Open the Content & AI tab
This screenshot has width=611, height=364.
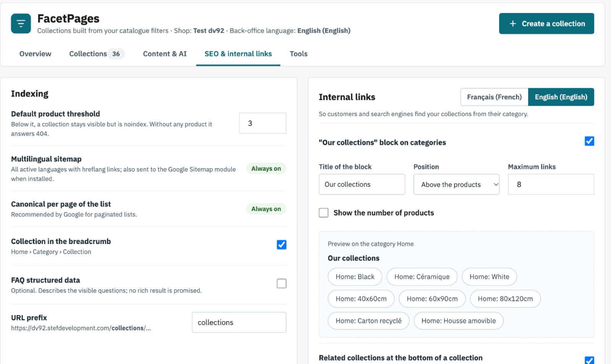click(165, 54)
